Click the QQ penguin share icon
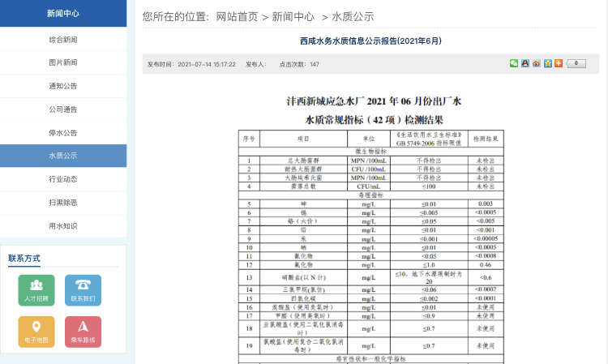The image size is (608, 364). [x=525, y=63]
